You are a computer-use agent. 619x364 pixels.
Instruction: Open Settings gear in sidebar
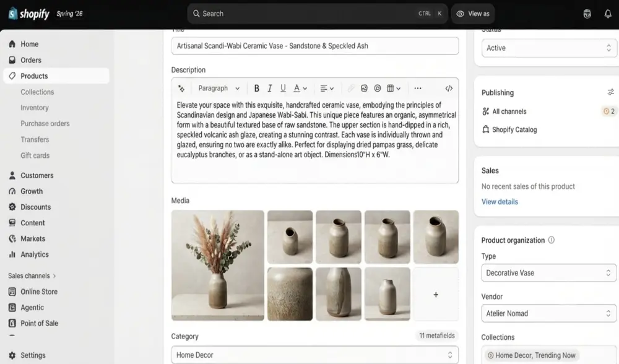[x=12, y=355]
